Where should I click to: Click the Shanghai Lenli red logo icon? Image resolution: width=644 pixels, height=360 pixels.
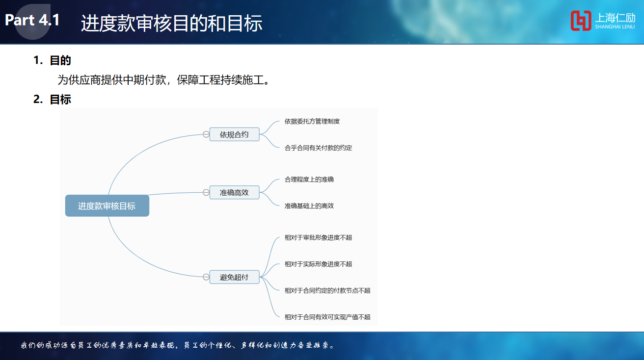[x=581, y=21]
